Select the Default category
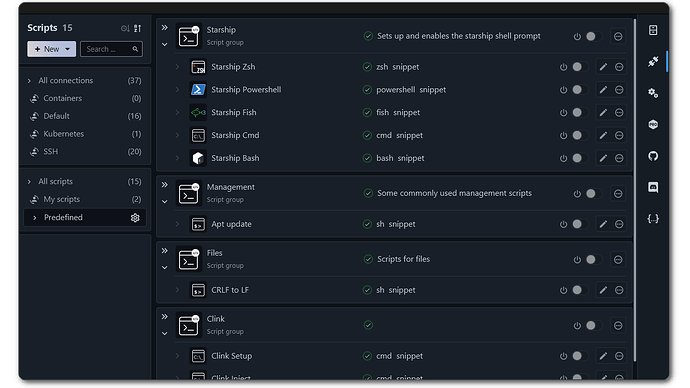 pos(85,116)
